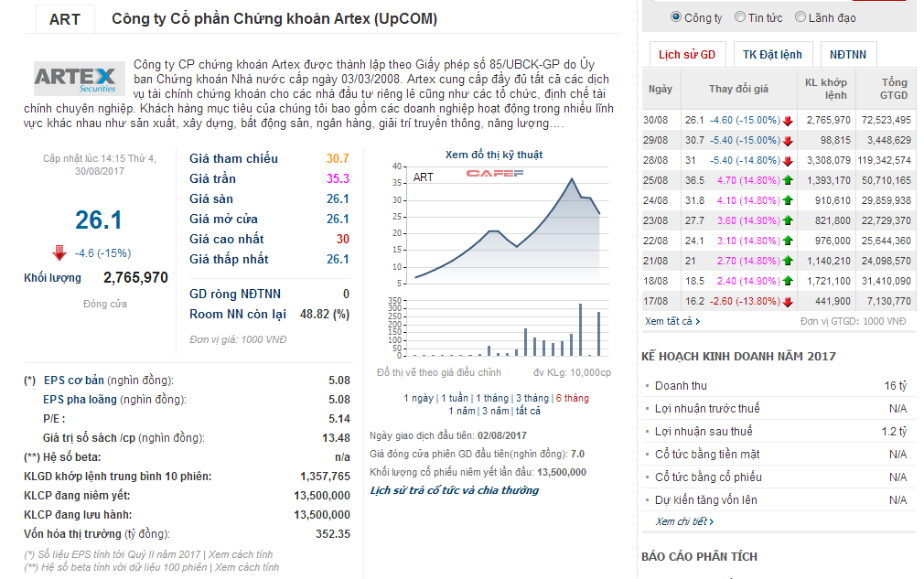
Task: Click the Ngày column header
Action: pos(661,89)
